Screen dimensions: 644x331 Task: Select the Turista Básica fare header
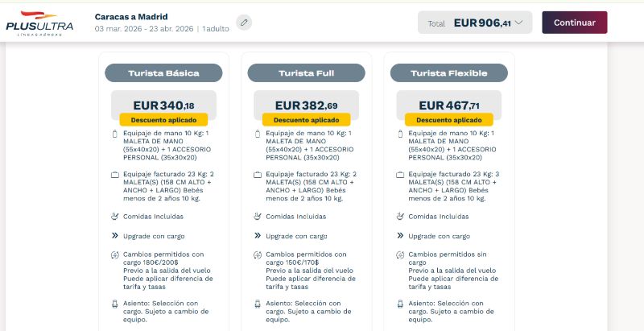[163, 73]
